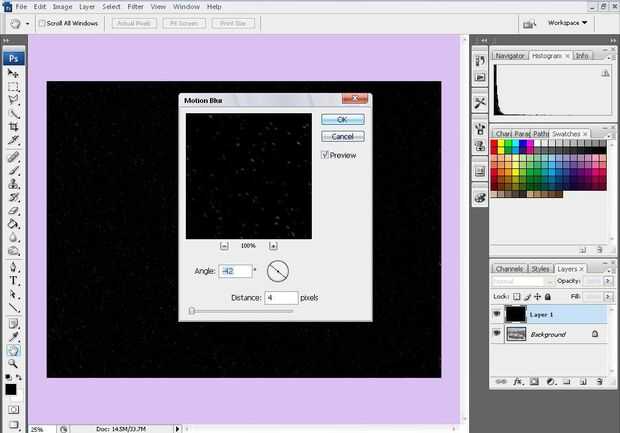The image size is (620, 433).
Task: Select the Paint Bucket tool
Action: pos(13,224)
